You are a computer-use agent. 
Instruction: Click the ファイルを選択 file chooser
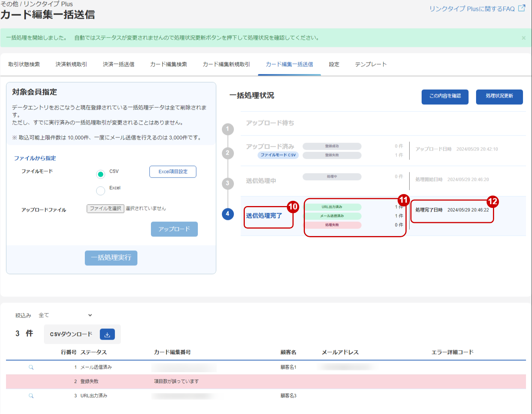point(105,209)
